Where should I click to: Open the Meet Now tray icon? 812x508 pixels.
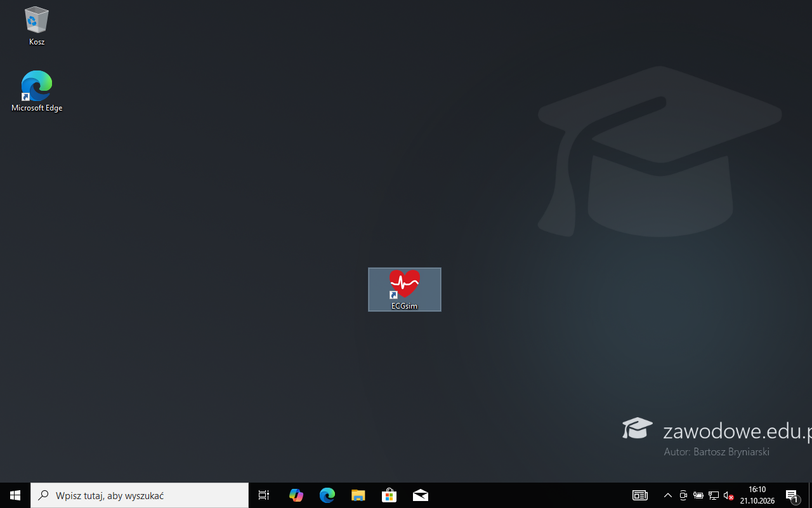click(683, 495)
